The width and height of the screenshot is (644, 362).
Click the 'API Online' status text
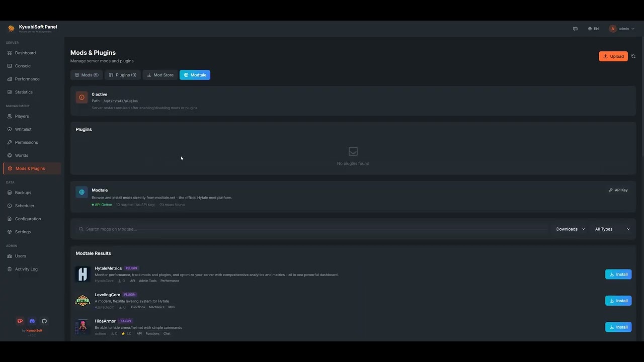click(x=103, y=205)
